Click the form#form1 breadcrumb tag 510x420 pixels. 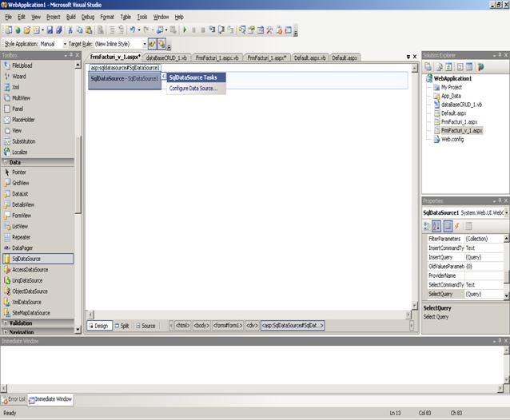tap(228, 326)
